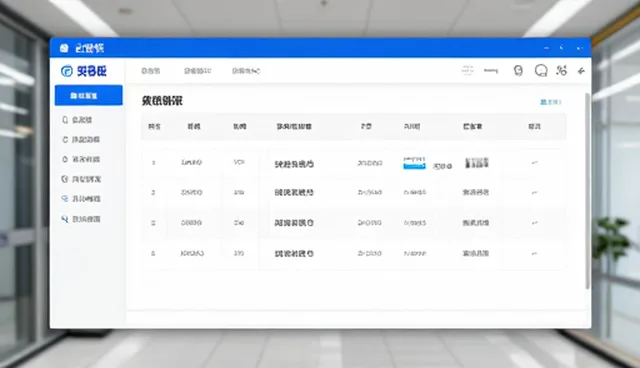Viewport: 640px width, 368px height.
Task: Click the faint grid icon in the header toolbar
Action: [x=467, y=71]
